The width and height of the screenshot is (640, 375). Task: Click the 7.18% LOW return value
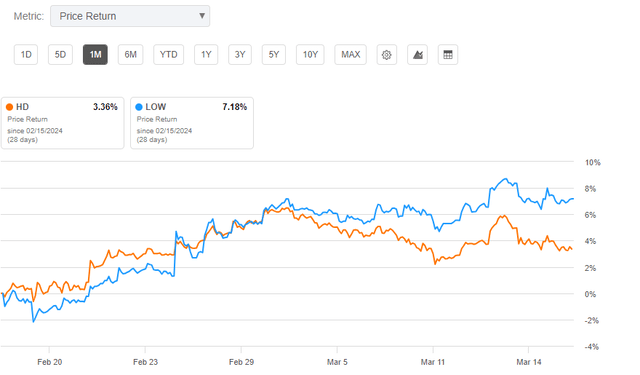tap(235, 107)
